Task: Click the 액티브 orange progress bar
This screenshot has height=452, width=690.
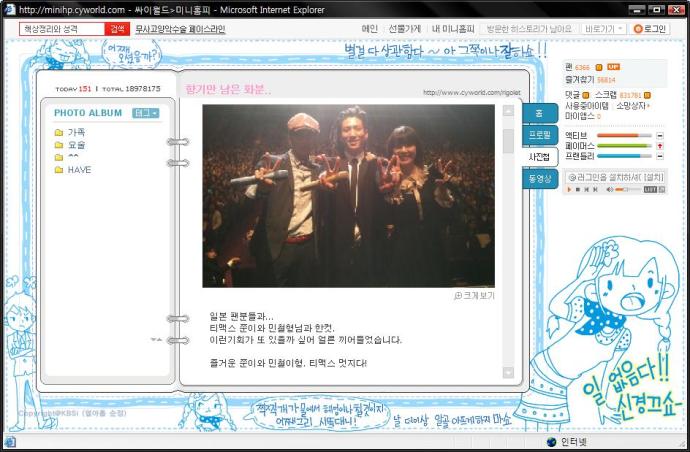Action: (624, 136)
